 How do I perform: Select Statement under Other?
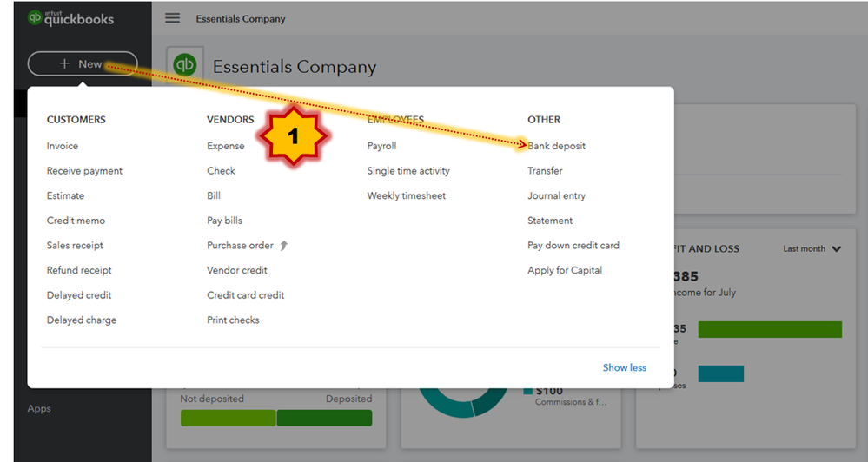pyautogui.click(x=550, y=221)
